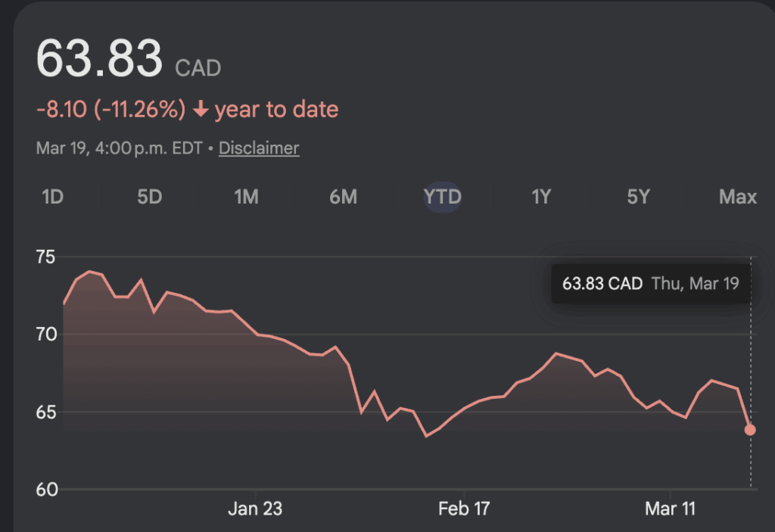Switch to the 1D time range tab
Viewport: 775px width, 532px height.
(52, 197)
